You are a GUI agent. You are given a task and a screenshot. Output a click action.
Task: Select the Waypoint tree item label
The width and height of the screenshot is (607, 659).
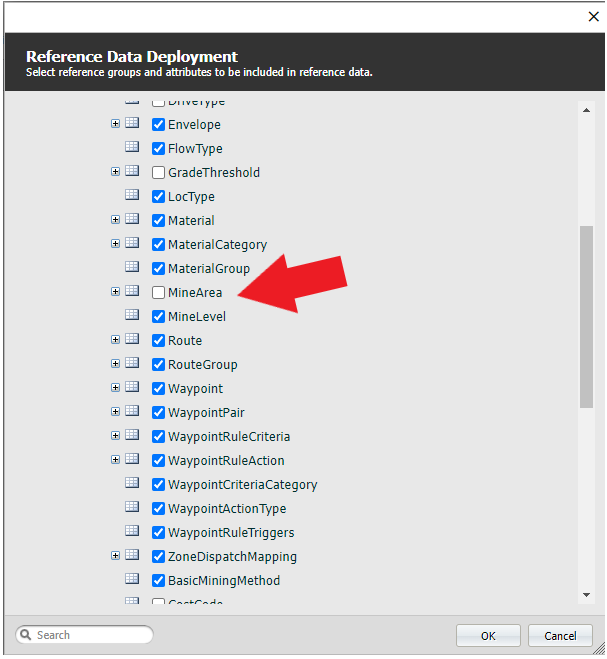tap(195, 389)
